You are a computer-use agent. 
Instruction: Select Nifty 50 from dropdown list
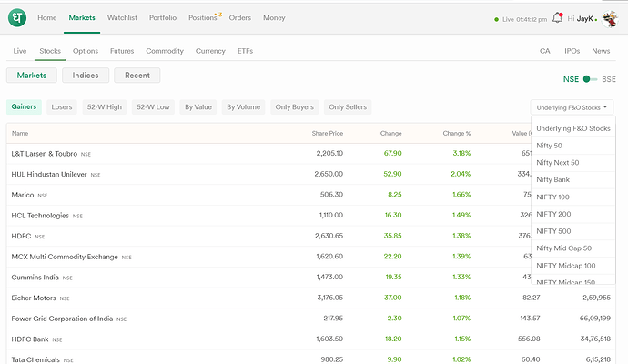click(572, 146)
